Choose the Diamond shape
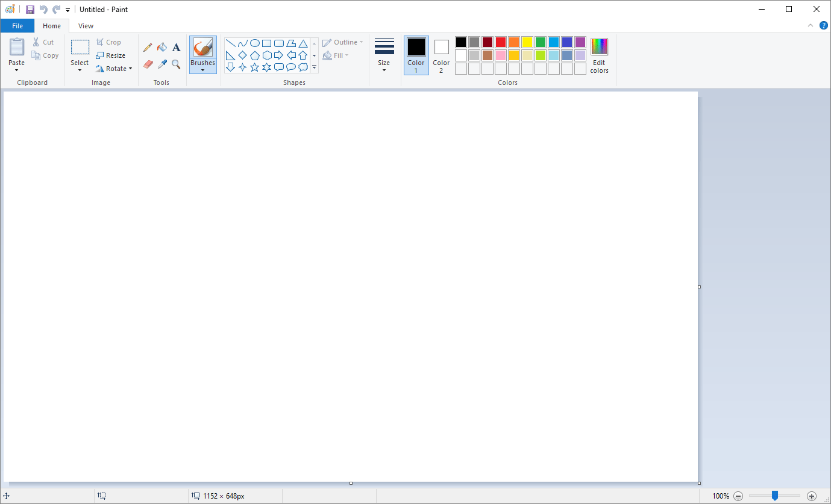The height and width of the screenshot is (504, 831). 242,55
